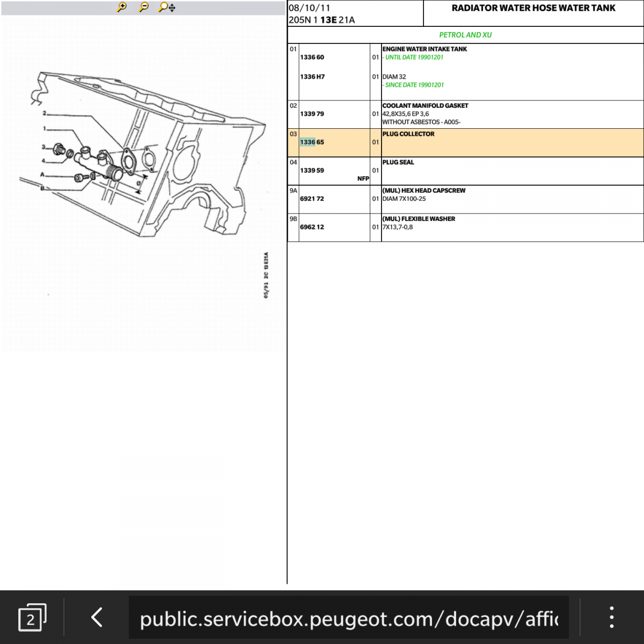Screen dimensions: 644x644
Task: Activate the zoom-and-pan magnifier tool
Action: (x=167, y=8)
